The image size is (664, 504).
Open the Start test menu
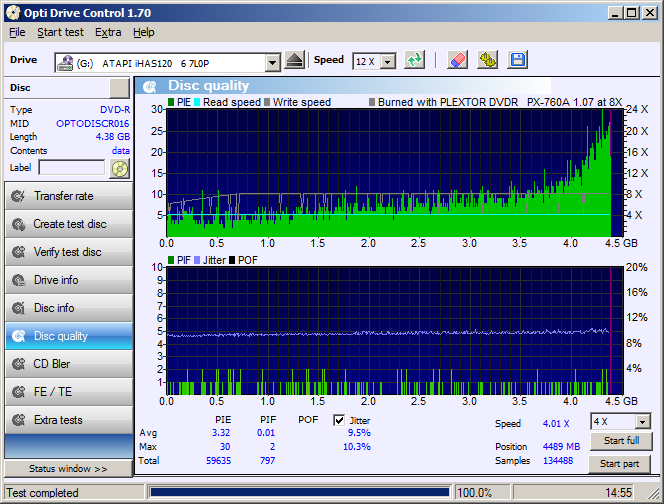(61, 32)
